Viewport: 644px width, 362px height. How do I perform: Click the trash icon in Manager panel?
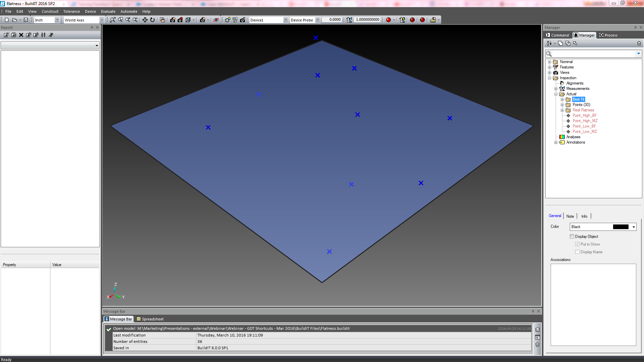[x=639, y=43]
